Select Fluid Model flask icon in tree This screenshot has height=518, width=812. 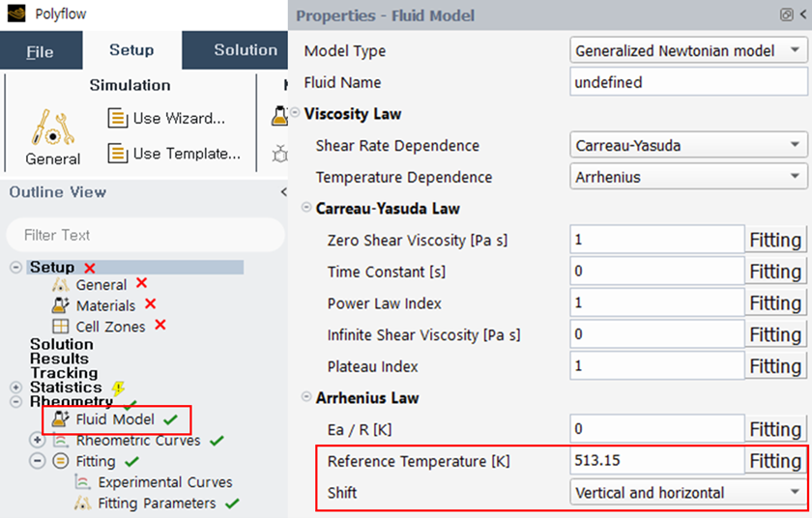point(59,419)
